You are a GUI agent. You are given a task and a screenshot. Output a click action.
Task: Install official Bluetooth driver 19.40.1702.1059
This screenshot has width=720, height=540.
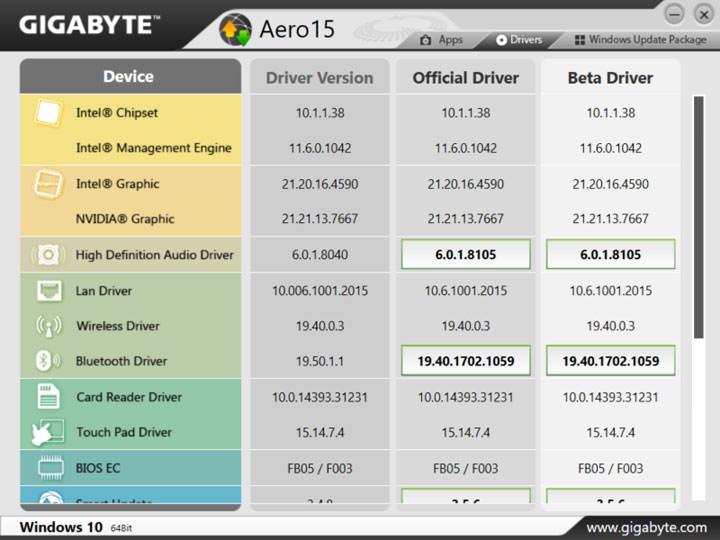coord(465,361)
